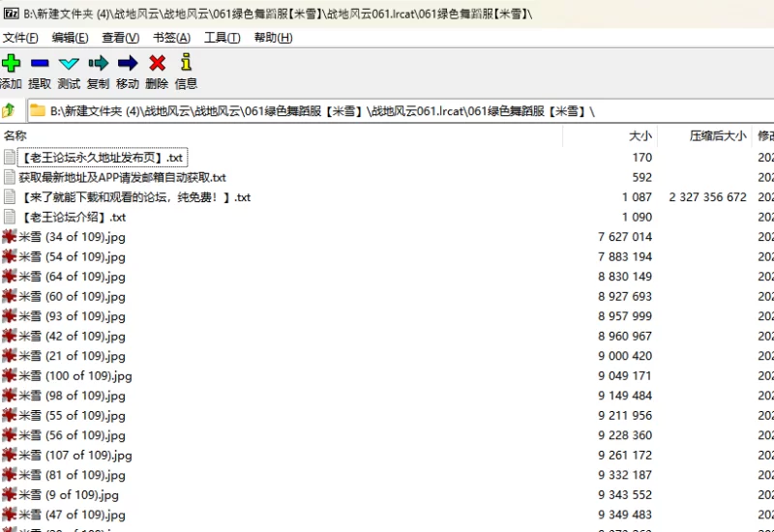
Task: Click size value 9 343 552
Action: pyautogui.click(x=625, y=495)
